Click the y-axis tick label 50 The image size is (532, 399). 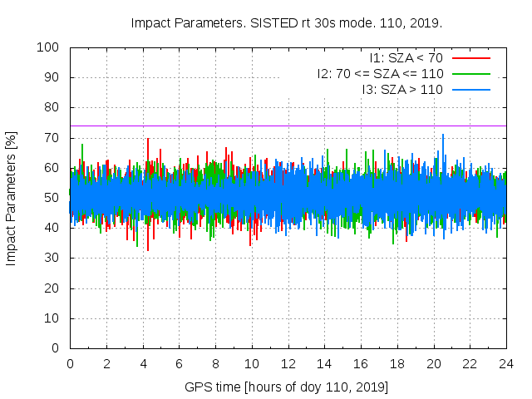tap(53, 198)
